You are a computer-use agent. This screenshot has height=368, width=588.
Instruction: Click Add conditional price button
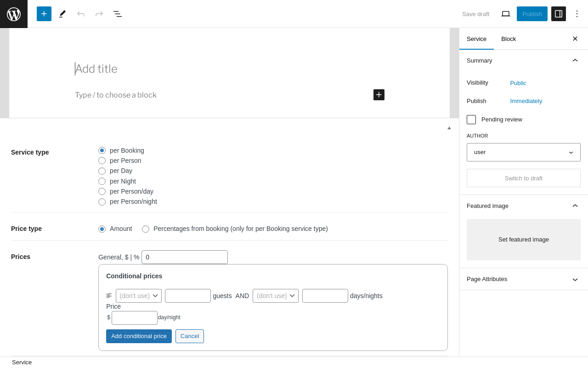[x=139, y=336]
